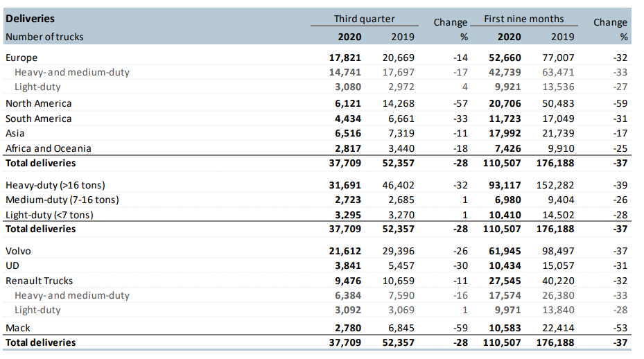Select Mack nine months value 22,414

coord(558,329)
